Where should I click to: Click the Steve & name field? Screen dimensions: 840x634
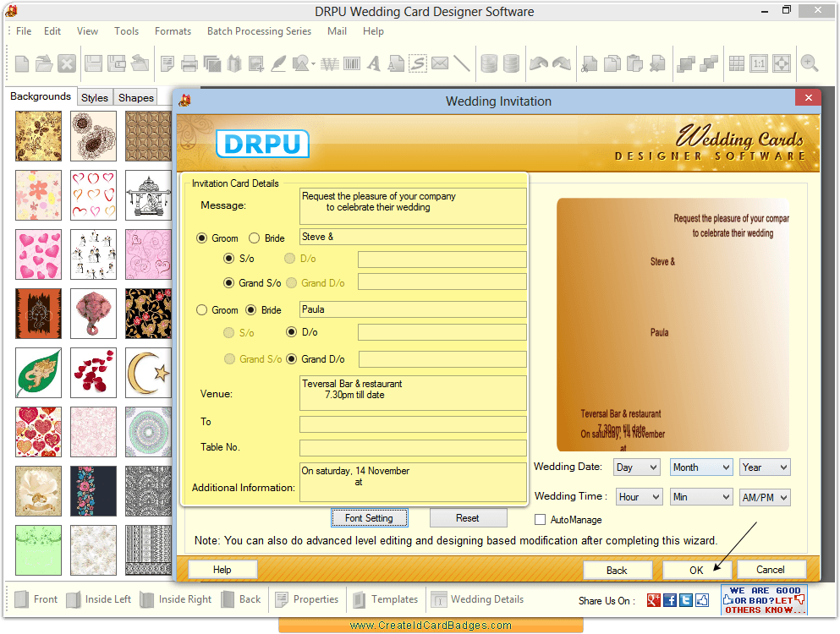(413, 237)
